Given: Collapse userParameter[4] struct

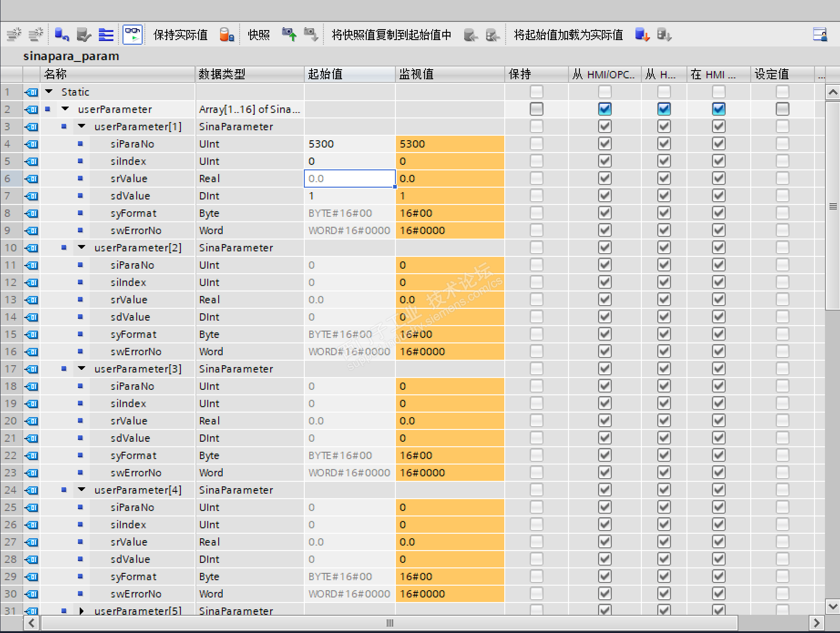Looking at the screenshot, I should 82,490.
